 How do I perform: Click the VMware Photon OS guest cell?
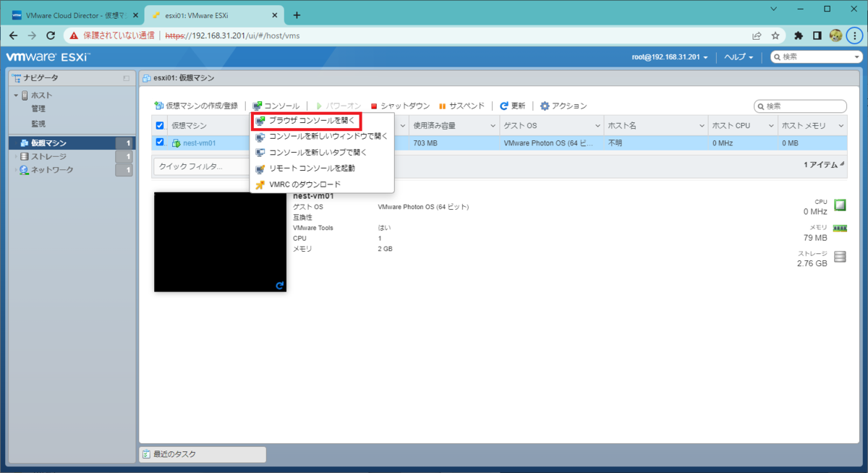coord(548,143)
